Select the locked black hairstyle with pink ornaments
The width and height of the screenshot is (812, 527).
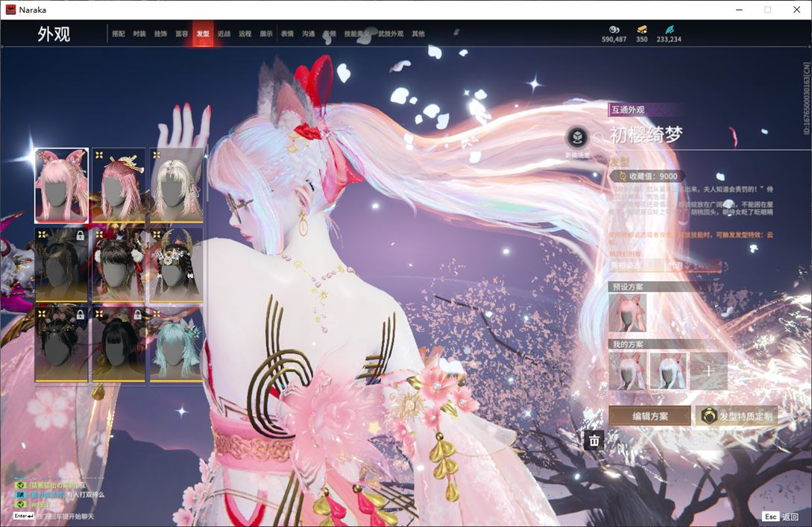click(x=62, y=344)
